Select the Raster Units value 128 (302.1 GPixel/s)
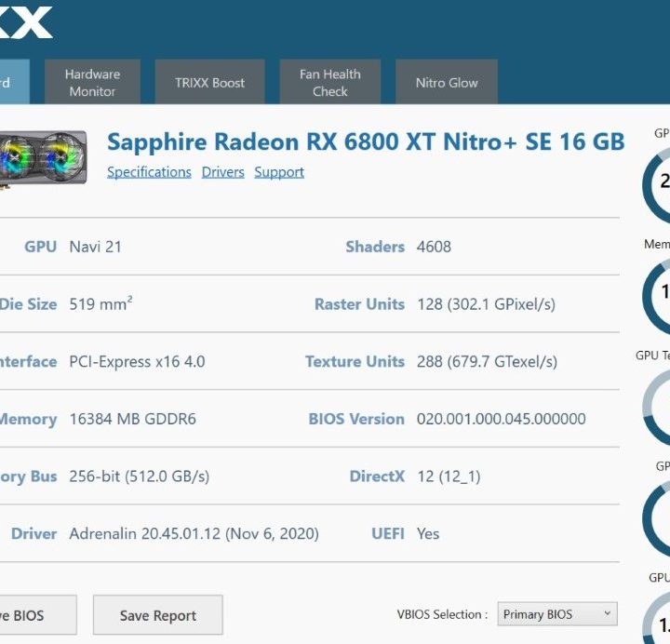Viewport: 670px width, 644px height. pyautogui.click(x=486, y=304)
